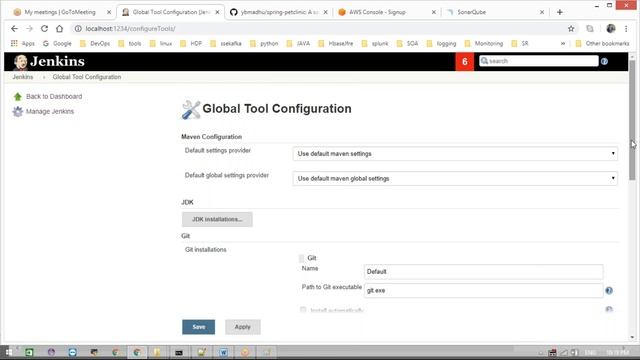Click the site info icon in address bar
The image size is (640, 360).
pos(78,29)
